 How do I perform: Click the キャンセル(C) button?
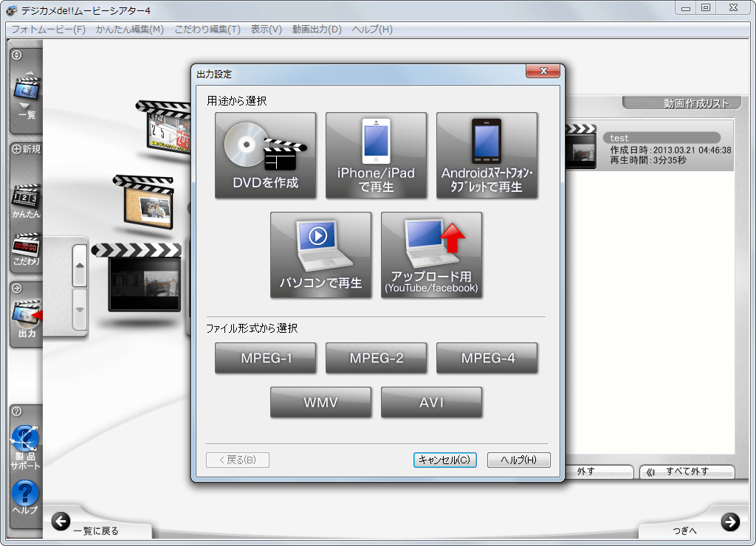pyautogui.click(x=444, y=460)
